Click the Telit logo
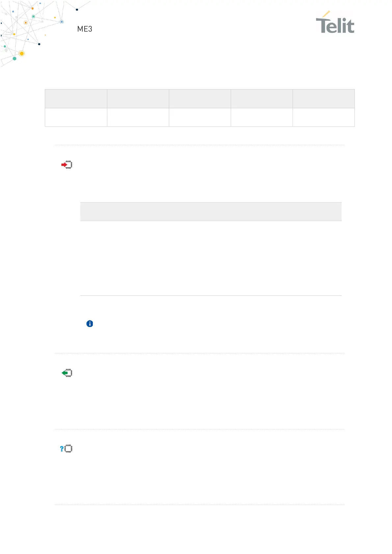Viewport: 392px width, 554px height. [x=335, y=23]
